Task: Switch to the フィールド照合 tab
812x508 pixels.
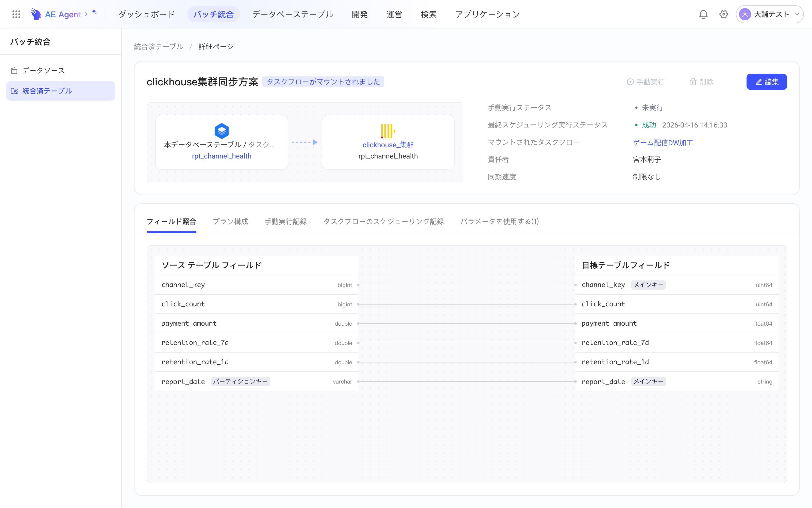Action: pyautogui.click(x=172, y=221)
